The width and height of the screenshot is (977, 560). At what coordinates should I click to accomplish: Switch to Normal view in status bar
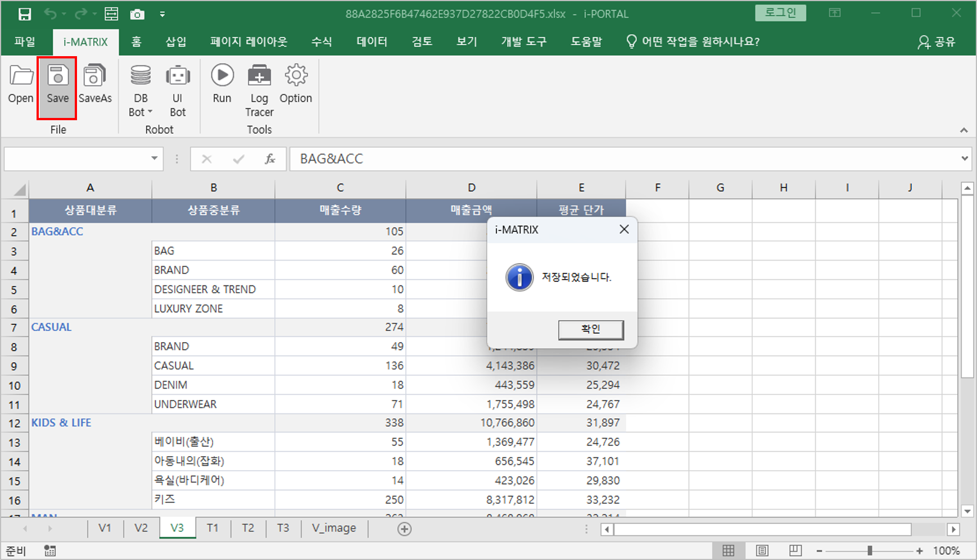point(728,550)
